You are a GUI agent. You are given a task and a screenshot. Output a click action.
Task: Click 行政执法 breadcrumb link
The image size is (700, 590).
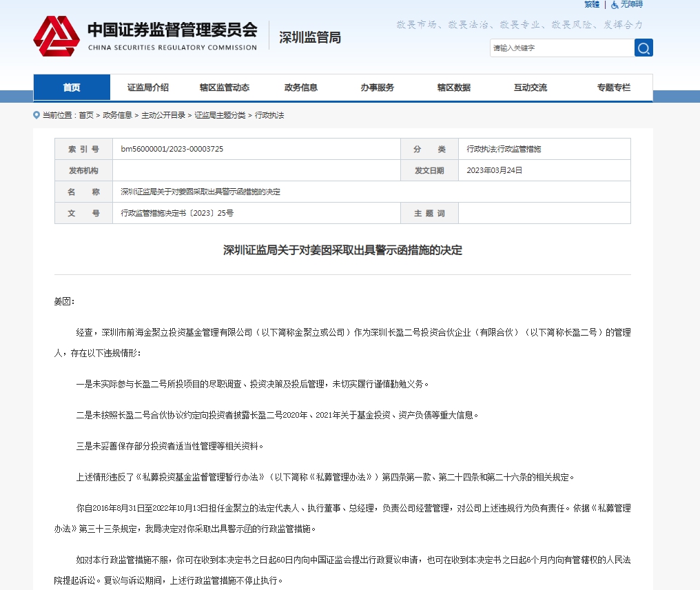269,115
